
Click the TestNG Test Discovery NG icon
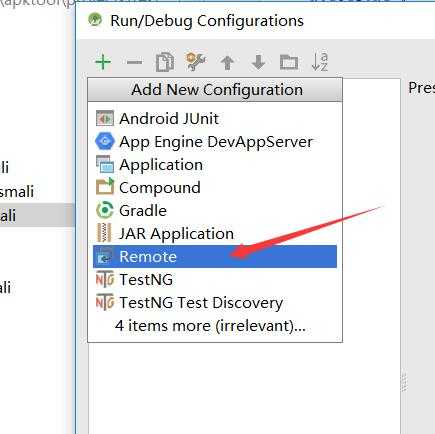pos(105,302)
